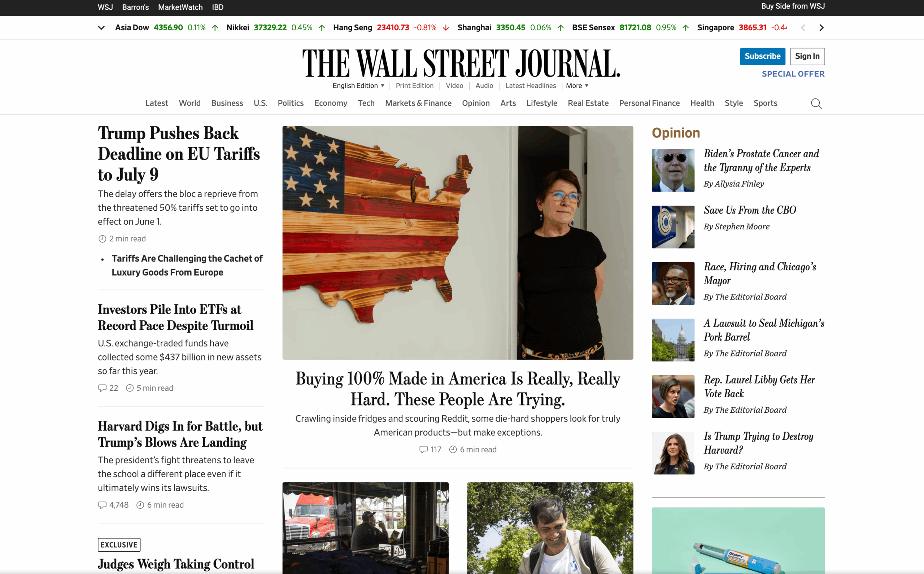Click comment bubble on ETFs article
The height and width of the screenshot is (574, 924).
coord(102,388)
